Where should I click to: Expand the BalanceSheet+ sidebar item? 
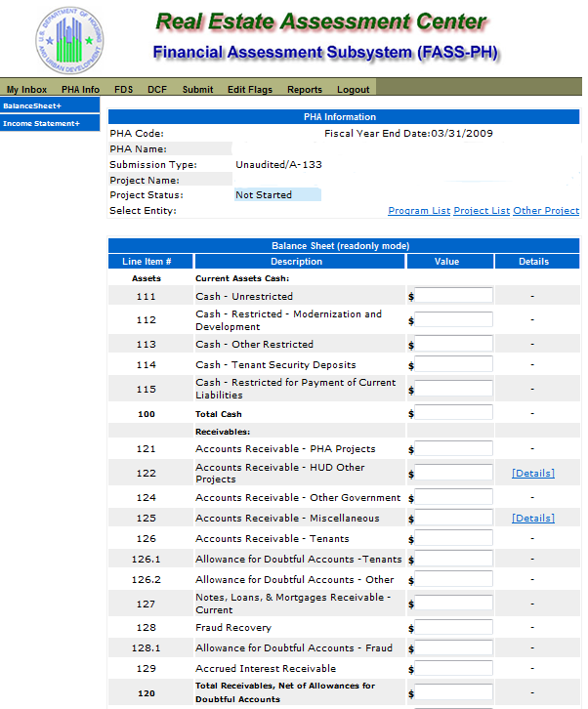coord(32,105)
